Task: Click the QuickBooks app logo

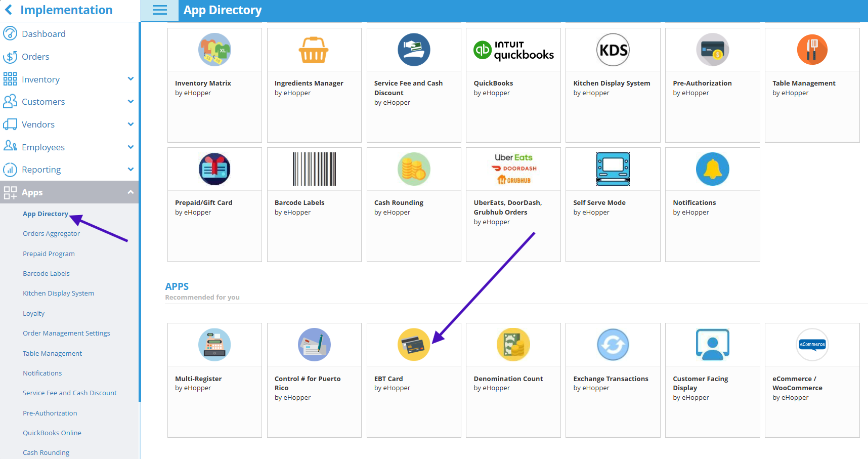Action: (513, 50)
